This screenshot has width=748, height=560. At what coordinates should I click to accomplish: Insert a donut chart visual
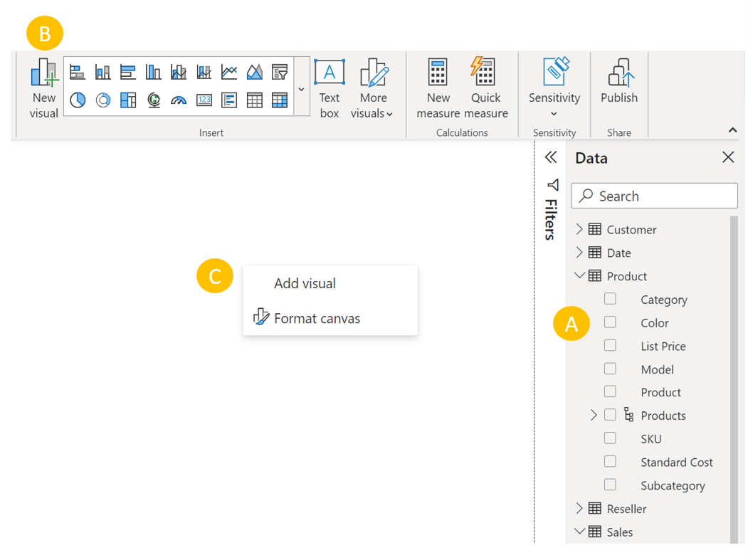pos(103,100)
